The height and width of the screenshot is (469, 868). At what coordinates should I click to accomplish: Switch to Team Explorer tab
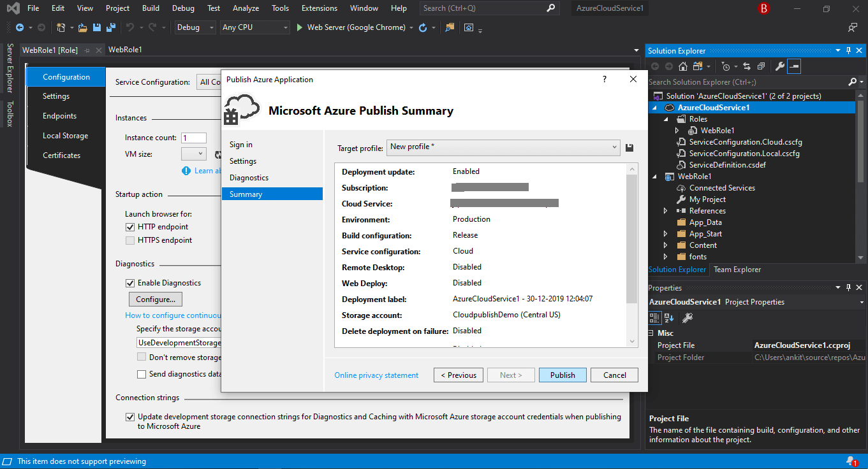[x=737, y=270]
